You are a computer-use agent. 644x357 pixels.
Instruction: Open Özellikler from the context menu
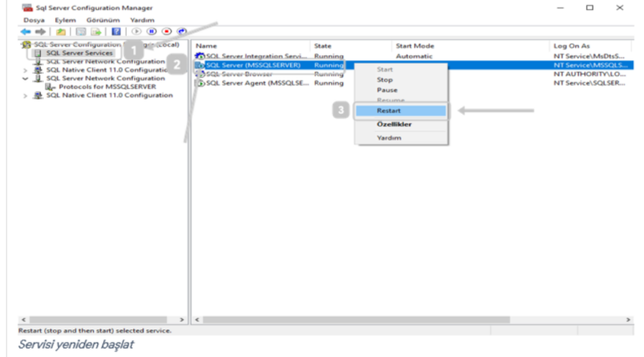pyautogui.click(x=393, y=124)
